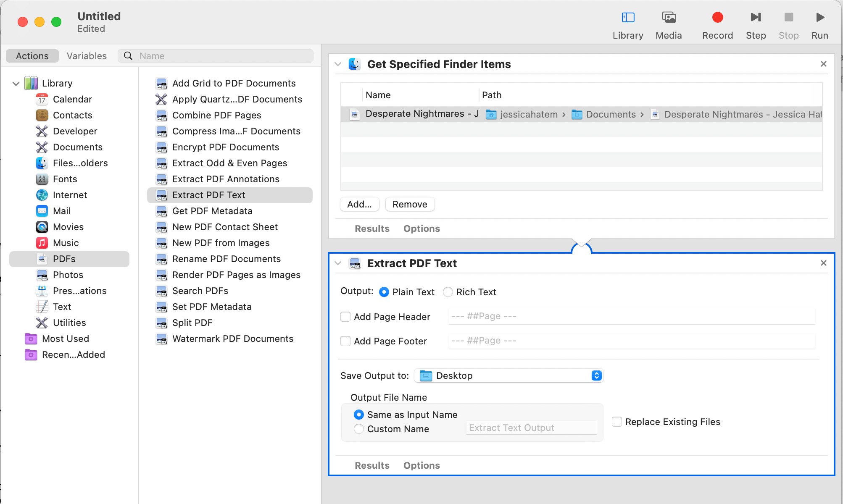Image resolution: width=843 pixels, height=504 pixels.
Task: Start recording with the Record button
Action: pyautogui.click(x=717, y=18)
